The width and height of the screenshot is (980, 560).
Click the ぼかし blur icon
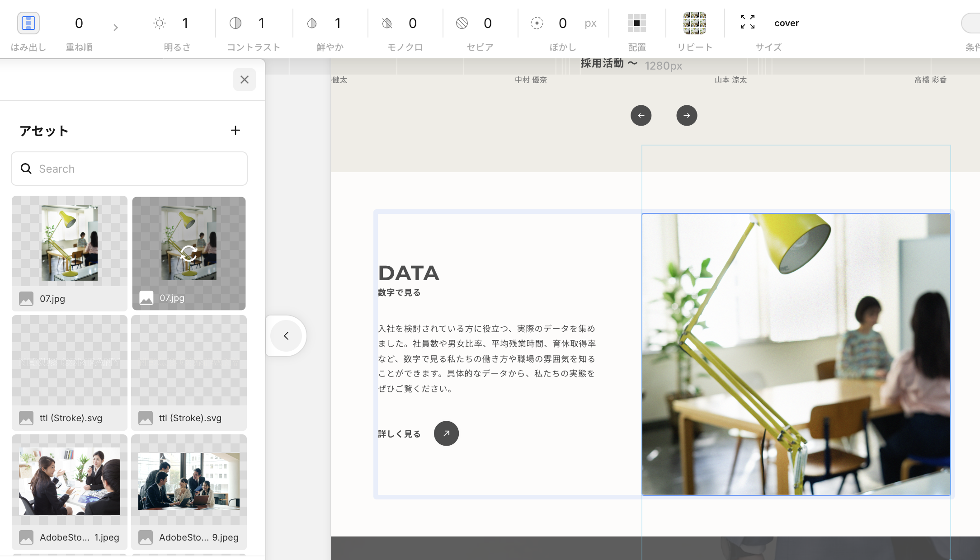point(537,23)
